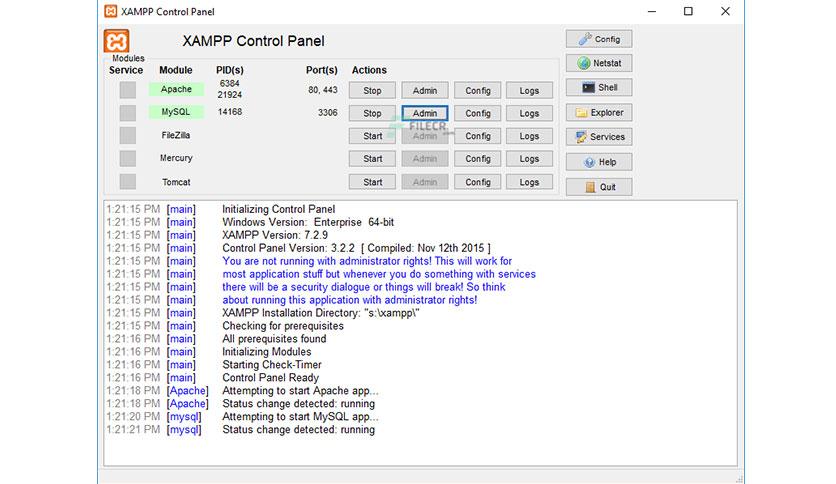This screenshot has height=484, width=836.
Task: Open the Config wrench button
Action: tap(599, 39)
